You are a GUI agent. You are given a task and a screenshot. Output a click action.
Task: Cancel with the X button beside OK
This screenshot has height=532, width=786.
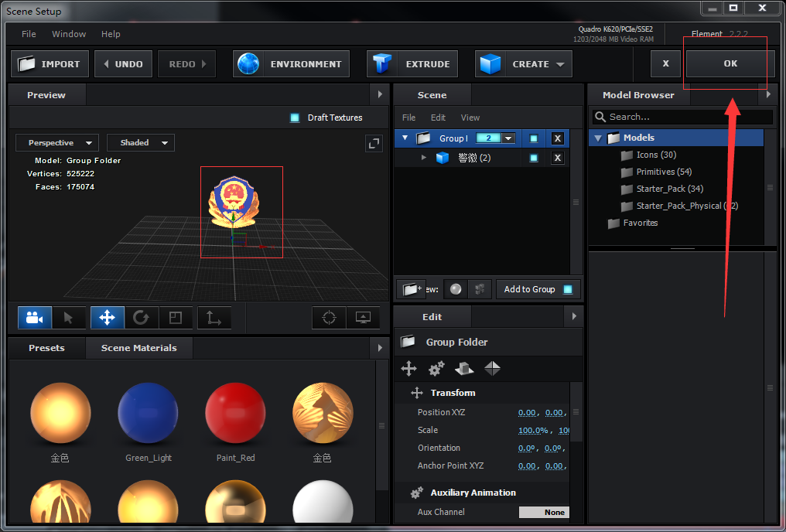(665, 63)
